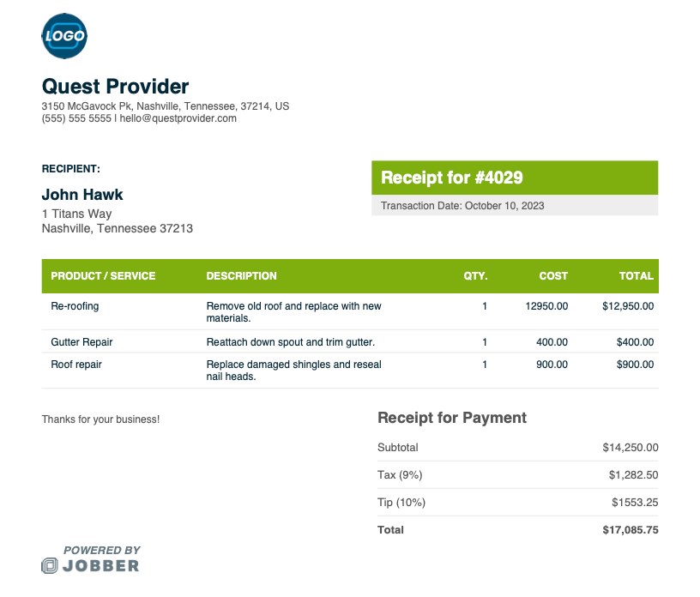The image size is (700, 597).
Task: Click the $12,950.00 total amount
Action: pos(628,306)
